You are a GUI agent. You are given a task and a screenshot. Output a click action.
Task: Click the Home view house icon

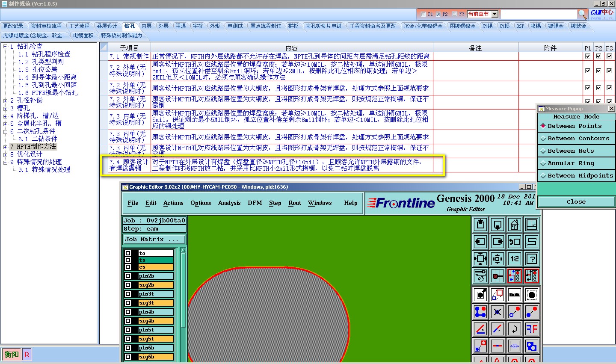(515, 225)
